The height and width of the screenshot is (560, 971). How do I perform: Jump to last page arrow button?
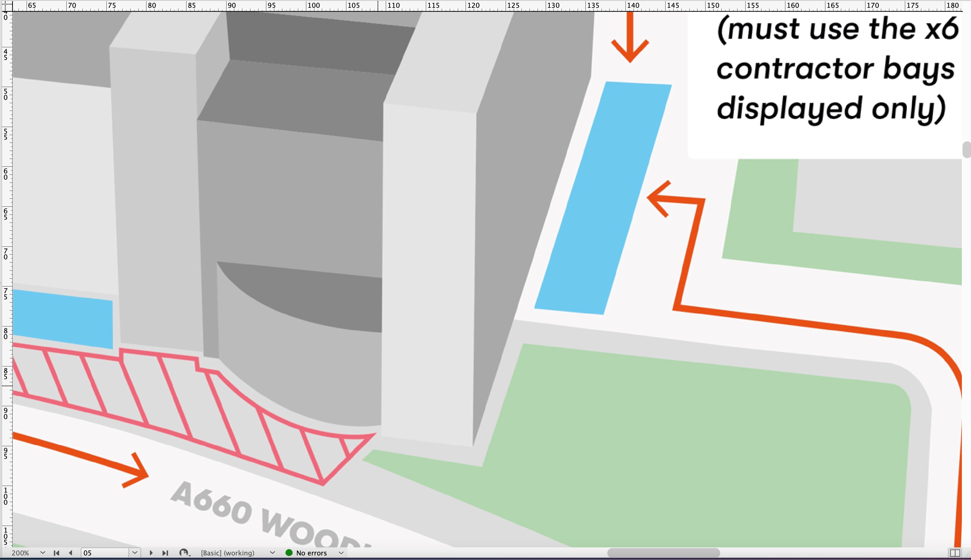point(165,553)
